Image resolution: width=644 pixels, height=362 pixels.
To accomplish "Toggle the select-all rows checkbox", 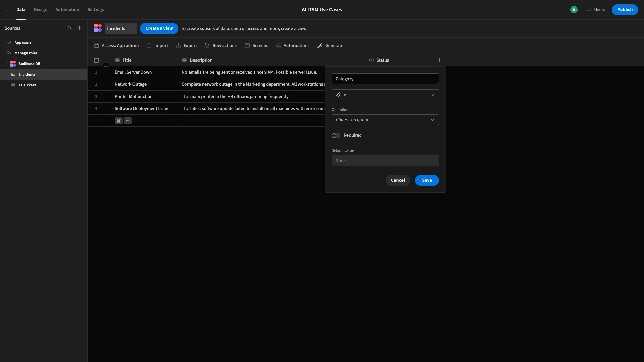I will 96,60.
